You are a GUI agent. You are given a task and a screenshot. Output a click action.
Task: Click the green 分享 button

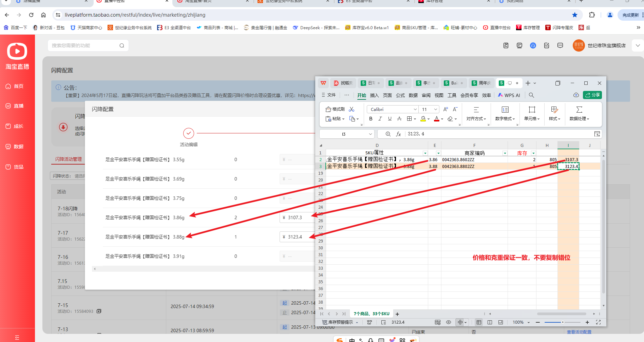click(x=592, y=95)
